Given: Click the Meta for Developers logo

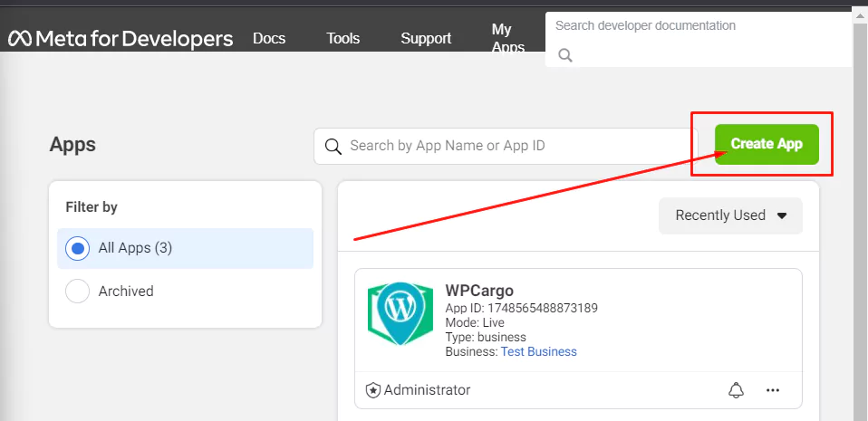Looking at the screenshot, I should pyautogui.click(x=121, y=39).
